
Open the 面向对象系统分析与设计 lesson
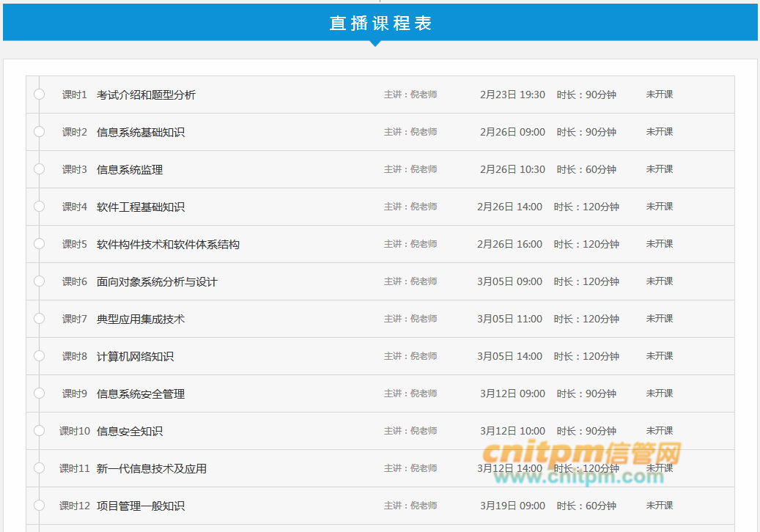pos(157,282)
